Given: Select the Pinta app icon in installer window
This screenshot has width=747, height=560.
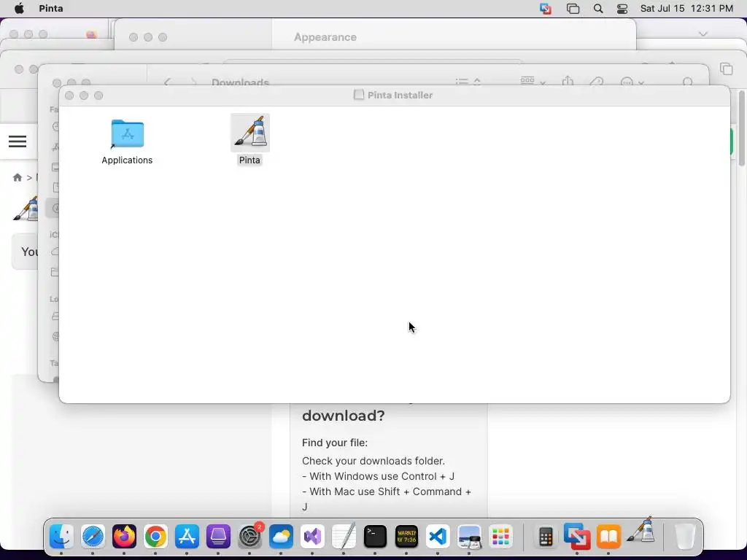Looking at the screenshot, I should pos(250,133).
